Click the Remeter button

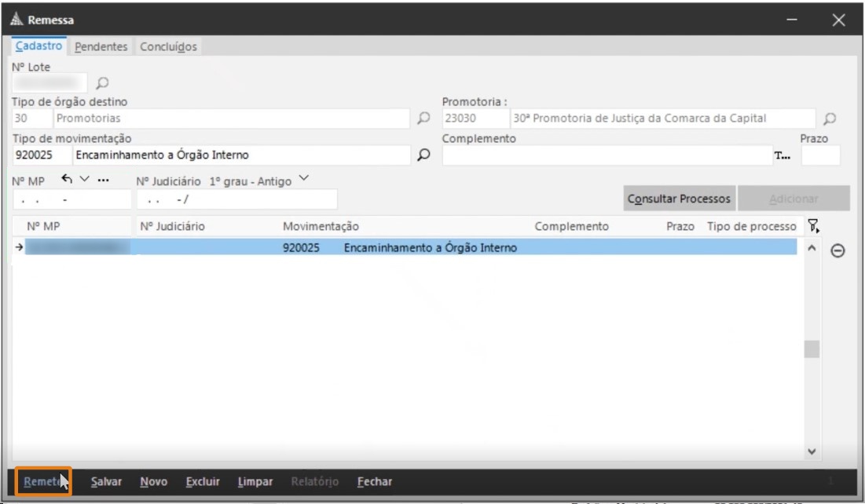[x=43, y=481]
